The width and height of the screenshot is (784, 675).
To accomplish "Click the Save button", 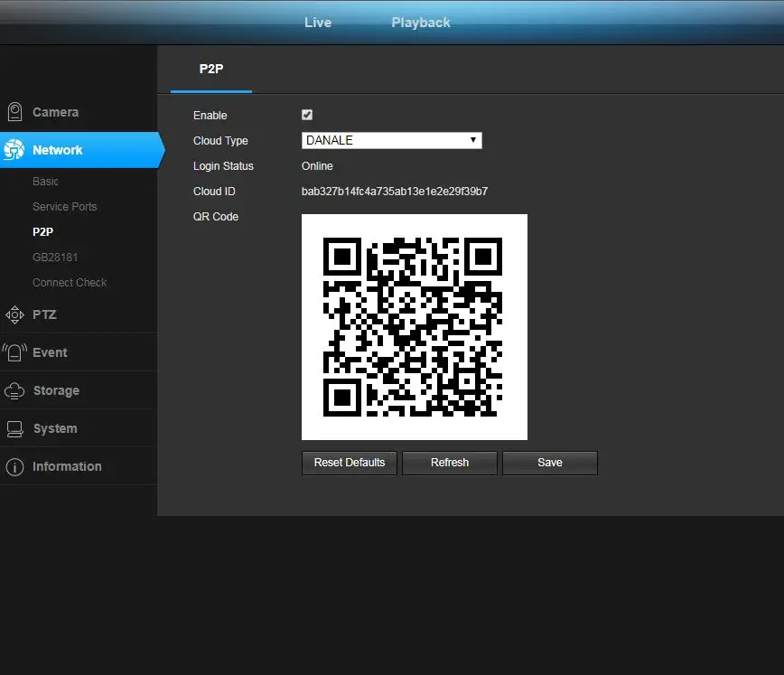I will coord(550,463).
